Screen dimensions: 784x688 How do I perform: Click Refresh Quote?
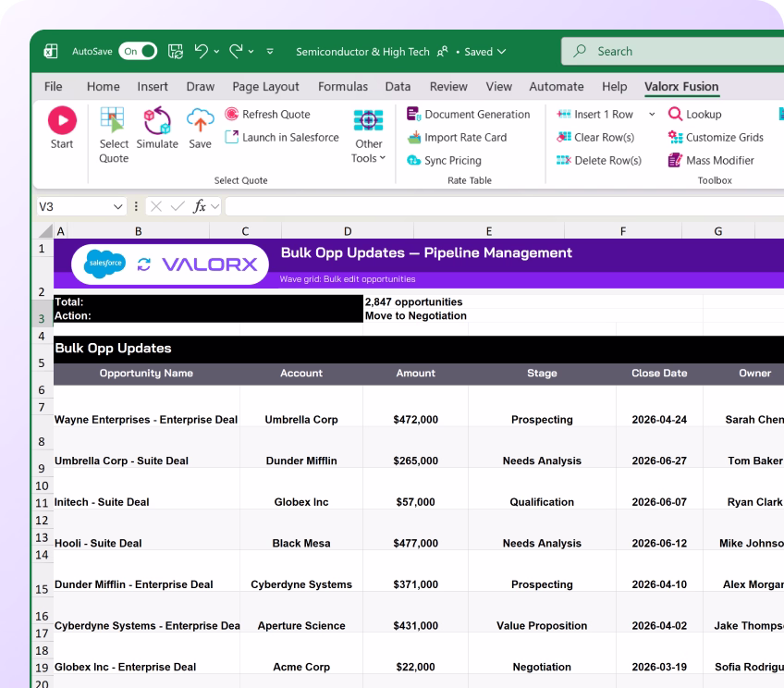coord(267,114)
